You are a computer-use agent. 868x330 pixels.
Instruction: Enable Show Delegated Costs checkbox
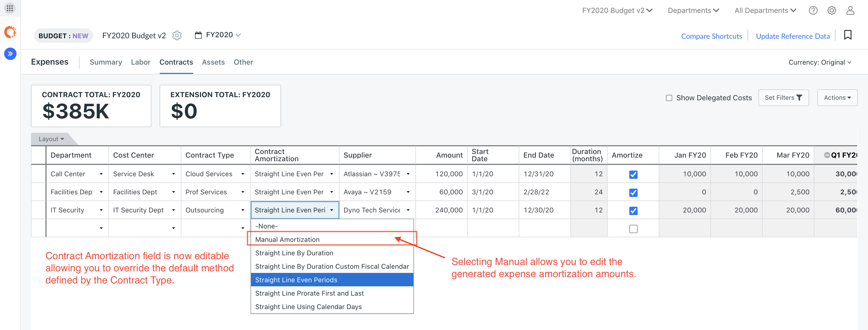tap(669, 98)
